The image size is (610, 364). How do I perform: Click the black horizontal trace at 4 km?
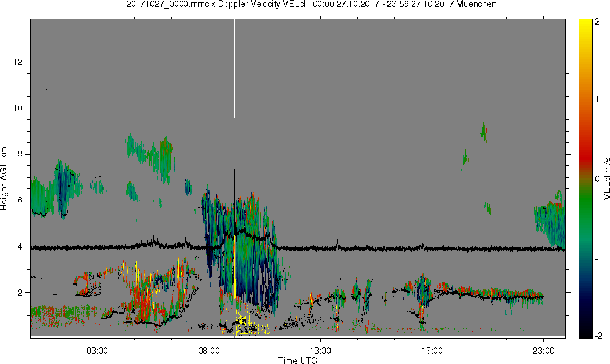298,247
